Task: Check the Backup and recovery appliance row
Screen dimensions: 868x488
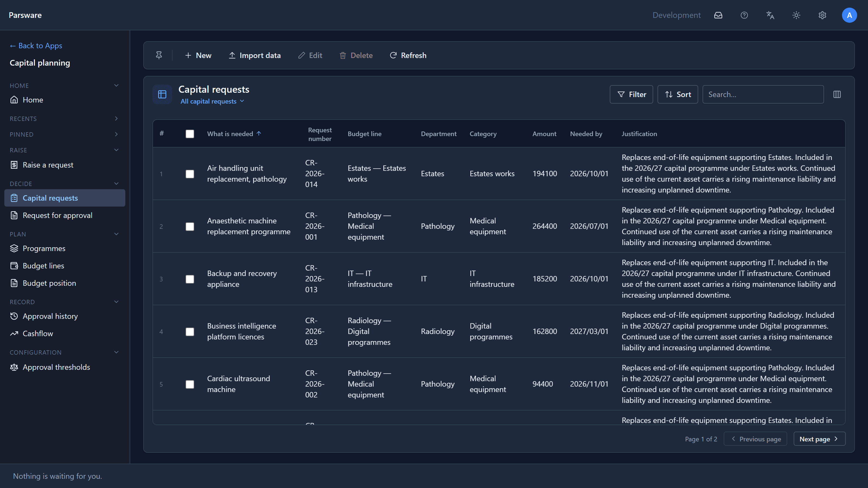Action: coord(190,279)
